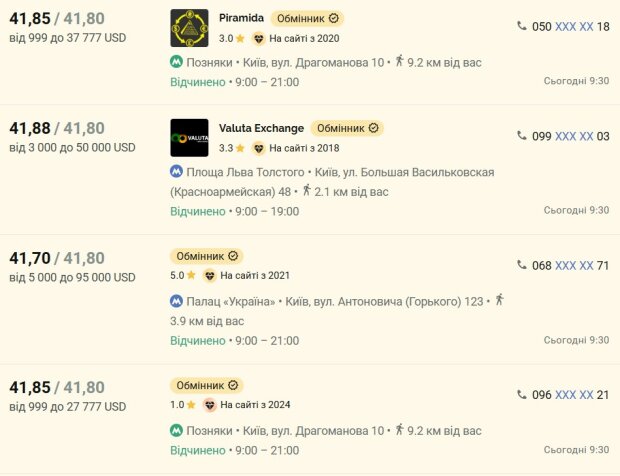
Task: Click the 3.3 star rating of Valuta Exchange
Action: [x=232, y=148]
